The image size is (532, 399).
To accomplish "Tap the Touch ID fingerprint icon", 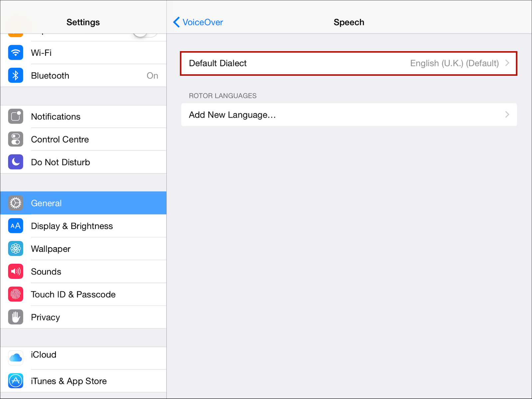I will (x=16, y=294).
